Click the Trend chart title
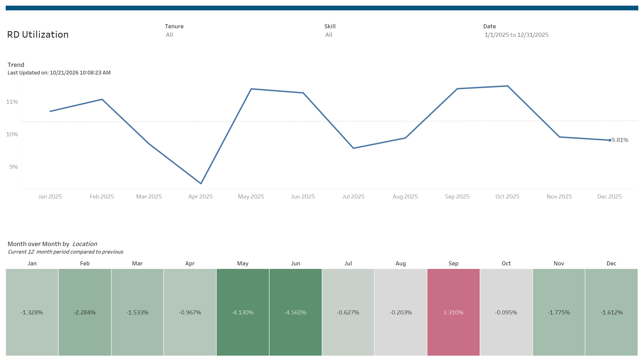Image resolution: width=644 pixels, height=362 pixels. click(16, 65)
